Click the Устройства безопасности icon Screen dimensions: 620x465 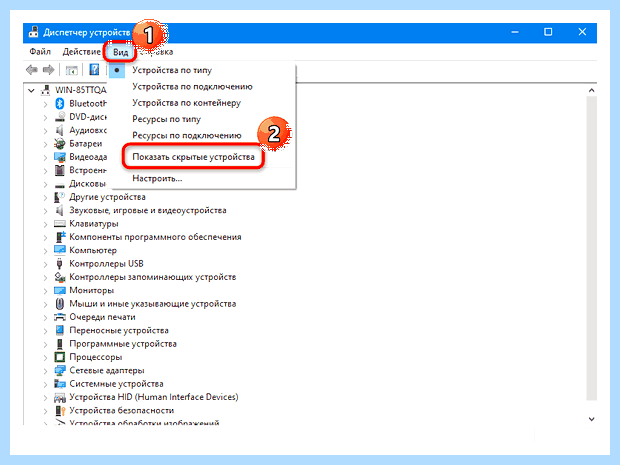pos(60,411)
